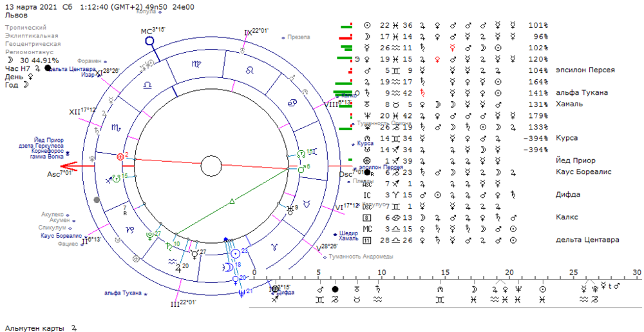
Task: Click Mercury glyph at 27 in the wheel
Action: pos(195,255)
